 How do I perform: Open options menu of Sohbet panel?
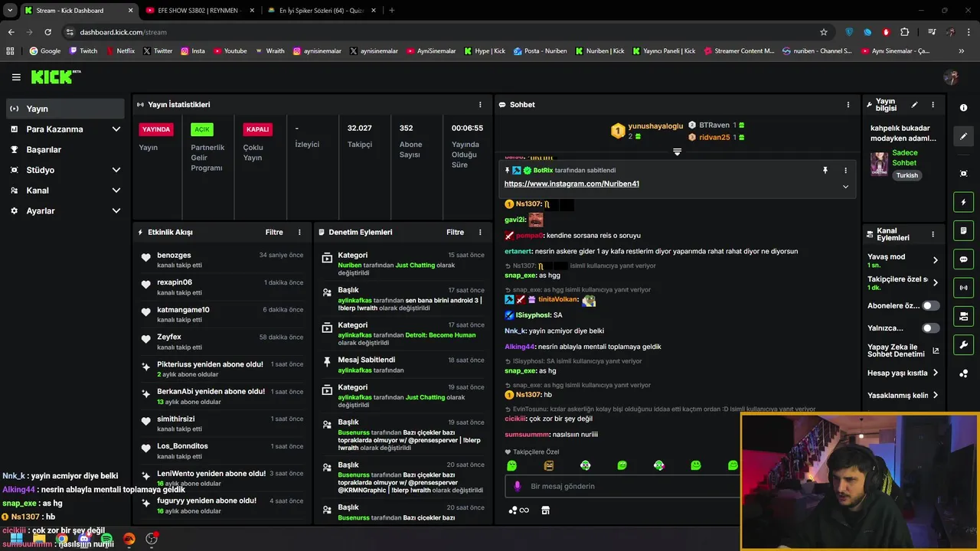848,105
